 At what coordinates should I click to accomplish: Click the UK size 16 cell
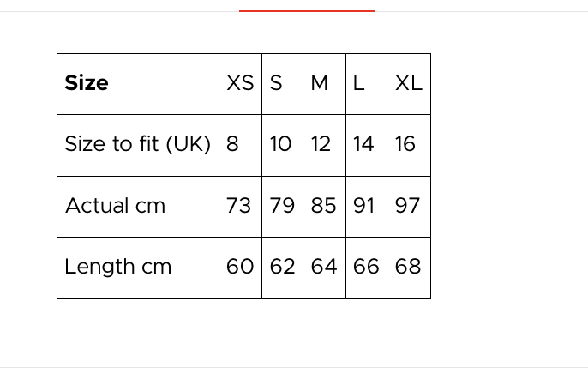pos(405,144)
